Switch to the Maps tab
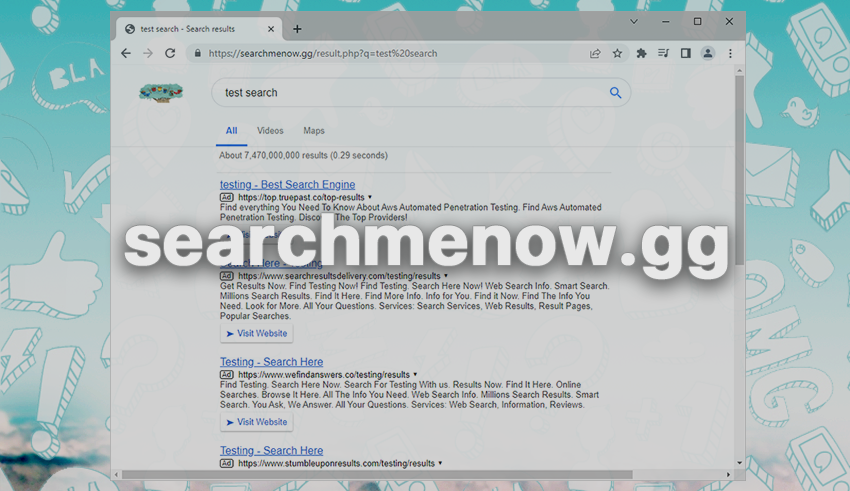 [314, 131]
